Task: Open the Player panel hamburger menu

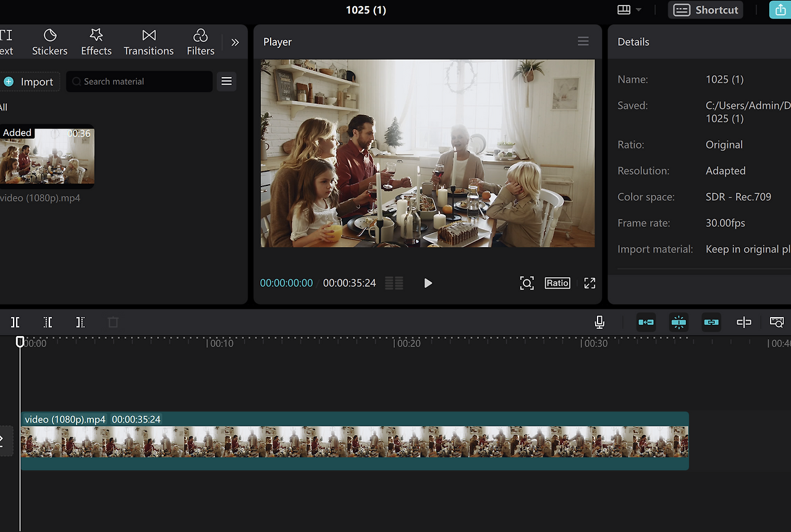Action: [583, 41]
